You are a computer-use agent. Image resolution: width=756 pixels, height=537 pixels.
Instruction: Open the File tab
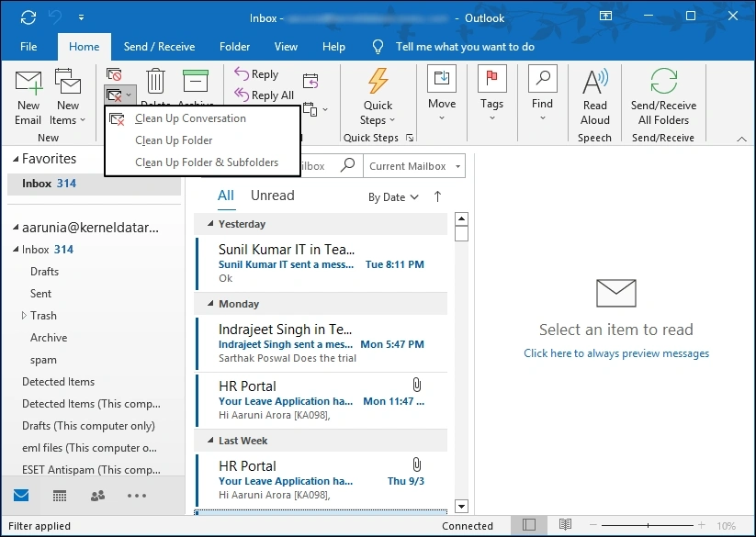[x=28, y=47]
